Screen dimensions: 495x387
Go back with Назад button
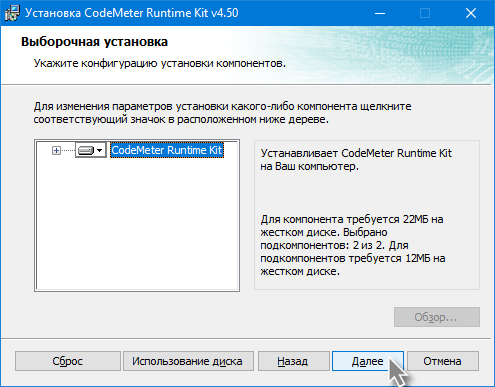[x=294, y=361]
